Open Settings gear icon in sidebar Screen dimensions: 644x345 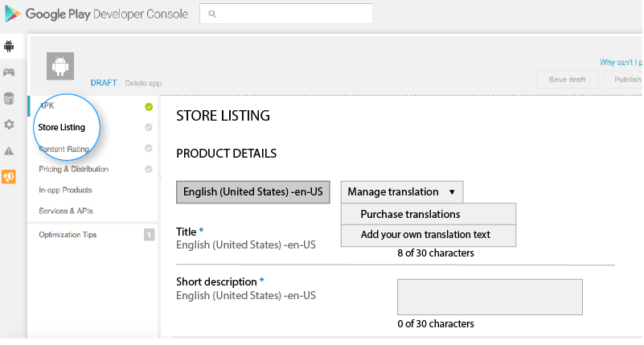point(9,125)
